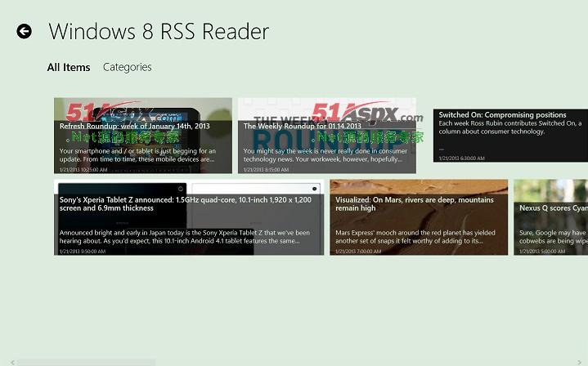Click the 1/21/2013 10:25:00 AM timestamp
Screen dimensions: 588x366
coord(83,170)
